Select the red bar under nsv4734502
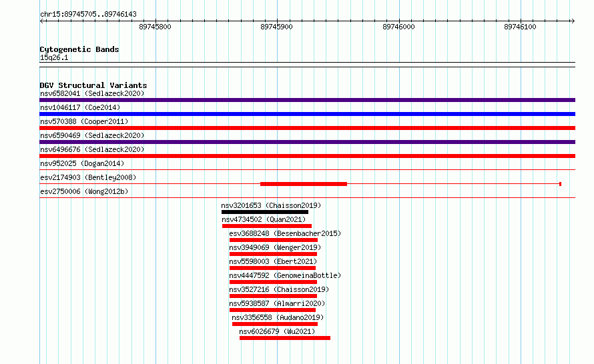 click(267, 226)
